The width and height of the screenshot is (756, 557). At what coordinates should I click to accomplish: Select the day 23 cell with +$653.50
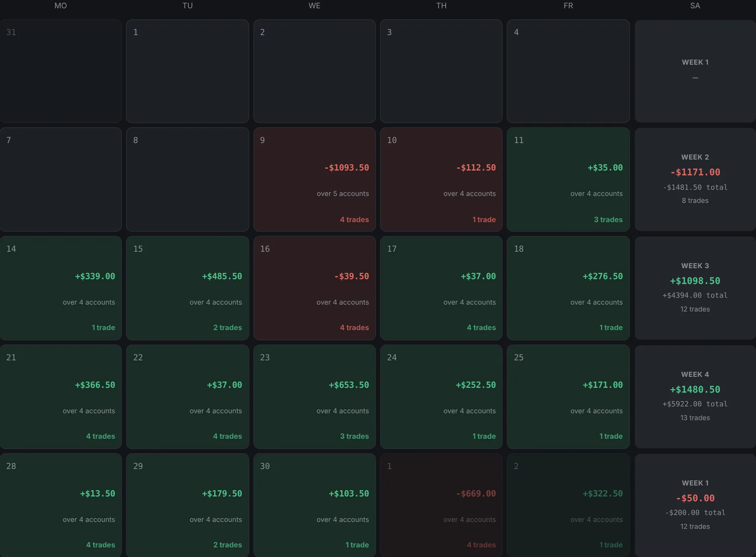[x=315, y=397]
